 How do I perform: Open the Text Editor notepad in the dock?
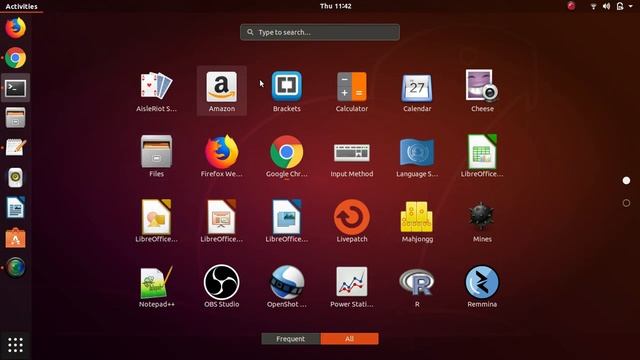[x=16, y=147]
